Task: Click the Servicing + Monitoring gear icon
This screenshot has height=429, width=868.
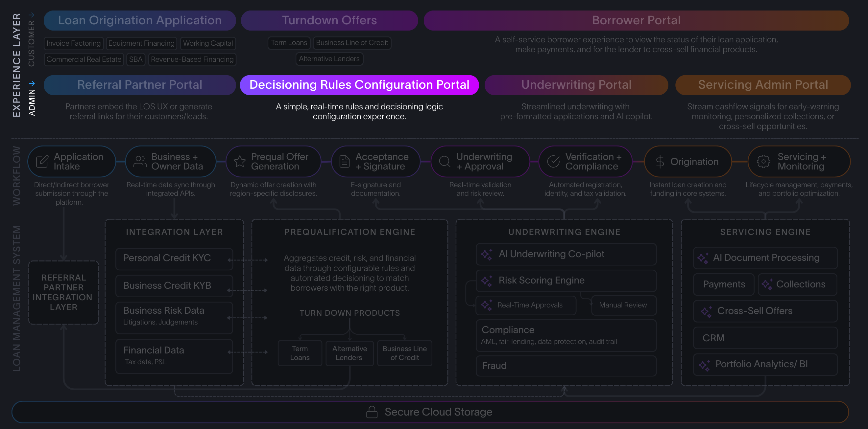Action: (763, 161)
